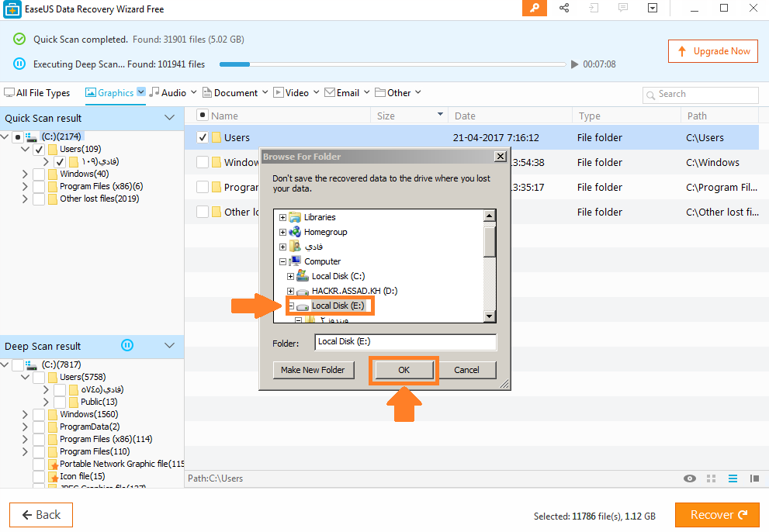Click the Upgrade Now button
Image resolution: width=769 pixels, height=532 pixels.
713,51
